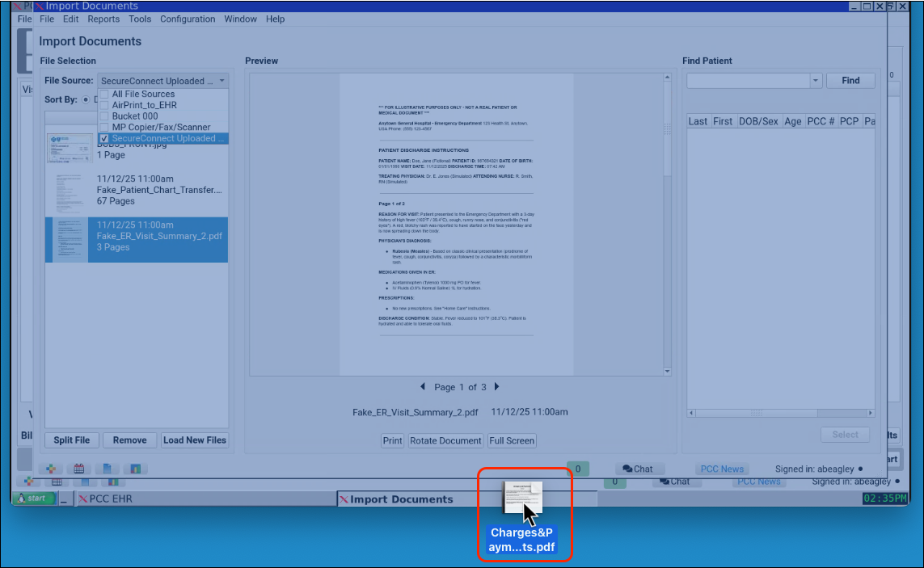Open the Reports menu
Viewport: 924px width, 568px height.
[103, 19]
